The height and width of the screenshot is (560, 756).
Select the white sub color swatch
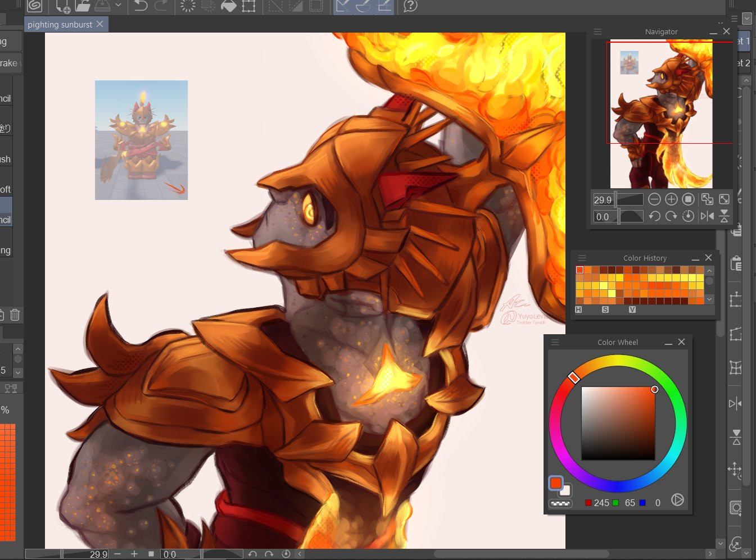point(565,490)
